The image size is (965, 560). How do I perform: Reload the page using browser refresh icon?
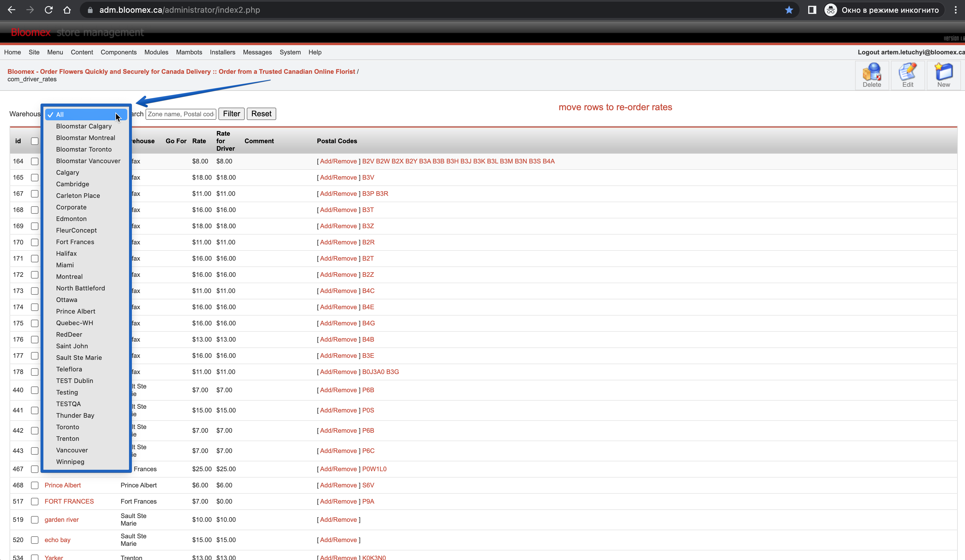coord(49,10)
